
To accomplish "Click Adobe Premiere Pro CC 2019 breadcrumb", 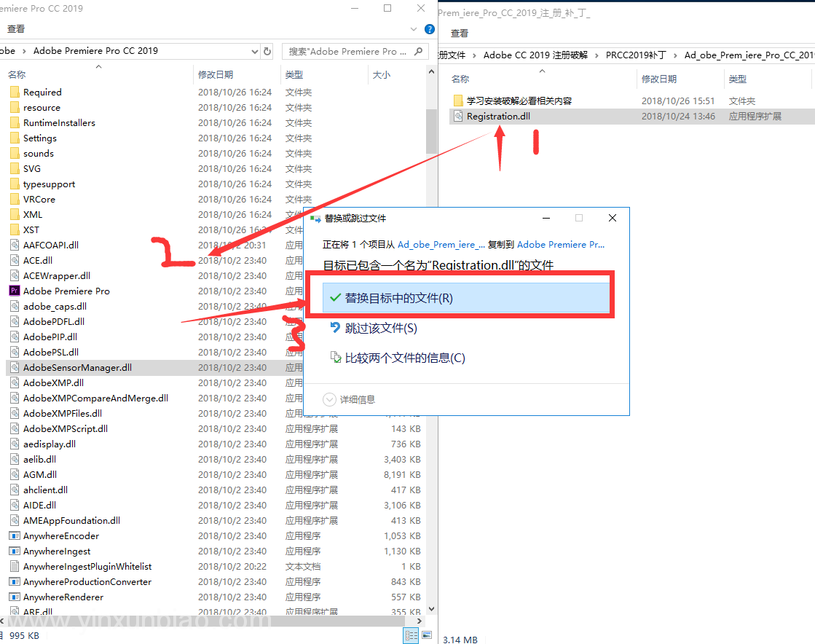I will pyautogui.click(x=95, y=50).
